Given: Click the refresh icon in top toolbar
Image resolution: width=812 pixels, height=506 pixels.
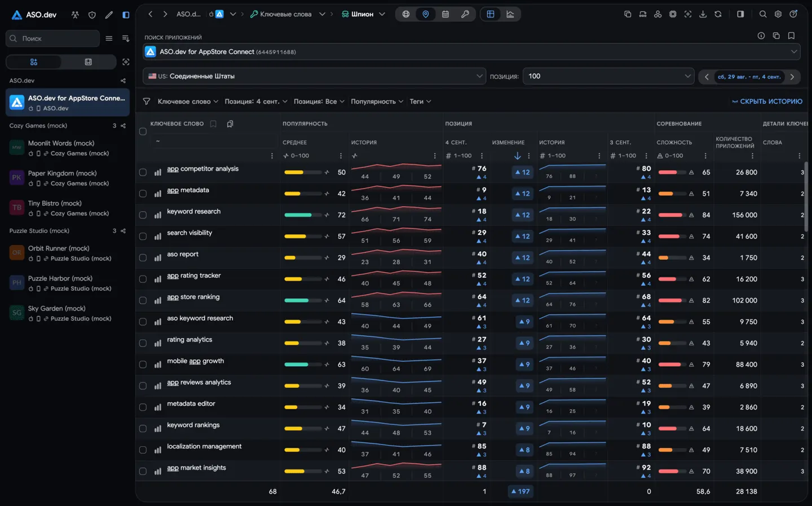Looking at the screenshot, I should pyautogui.click(x=718, y=14).
